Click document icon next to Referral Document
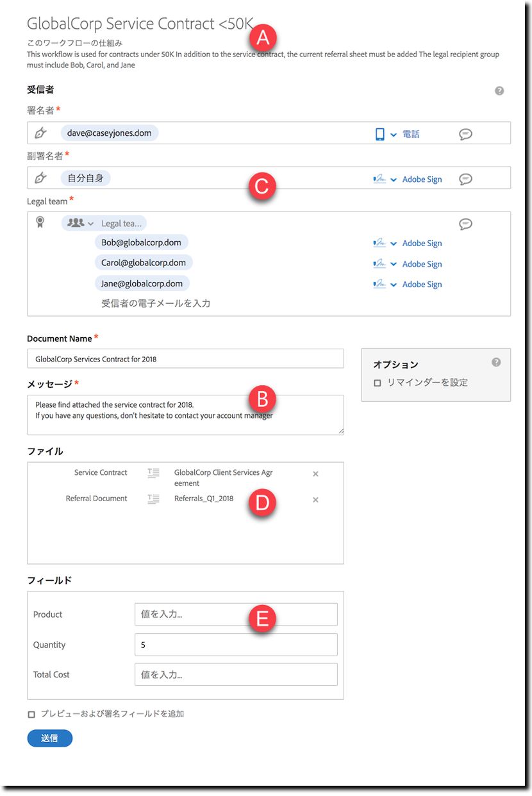Viewport: 532px width, 796px height. [x=153, y=499]
